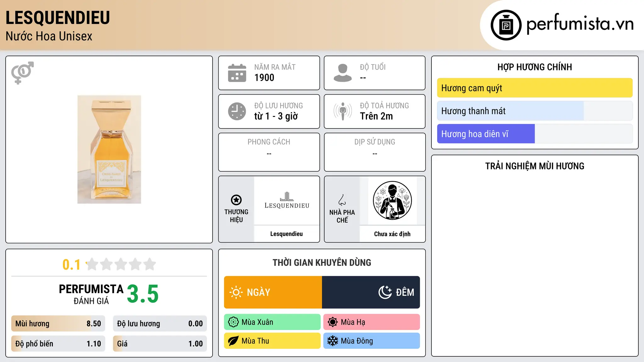Click the Chưa xác định perfumer label

(x=392, y=234)
